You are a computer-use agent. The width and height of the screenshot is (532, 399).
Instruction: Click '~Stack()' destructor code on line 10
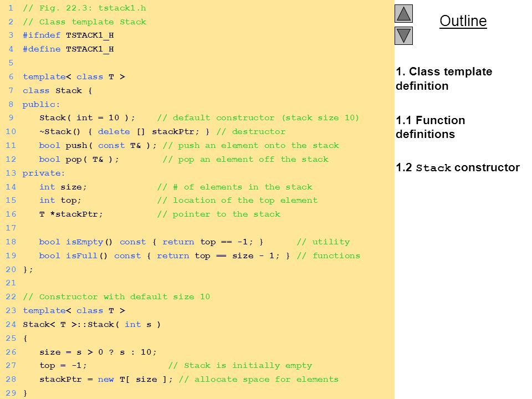point(125,132)
